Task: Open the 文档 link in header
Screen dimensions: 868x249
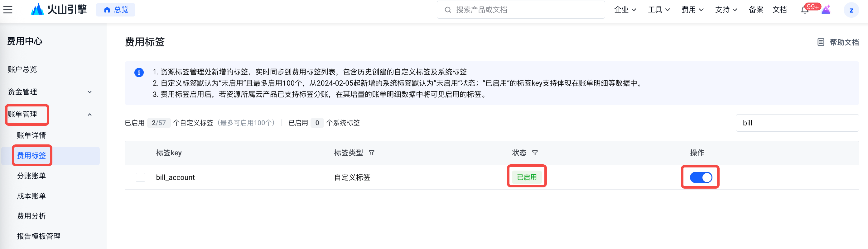Action: 779,10
